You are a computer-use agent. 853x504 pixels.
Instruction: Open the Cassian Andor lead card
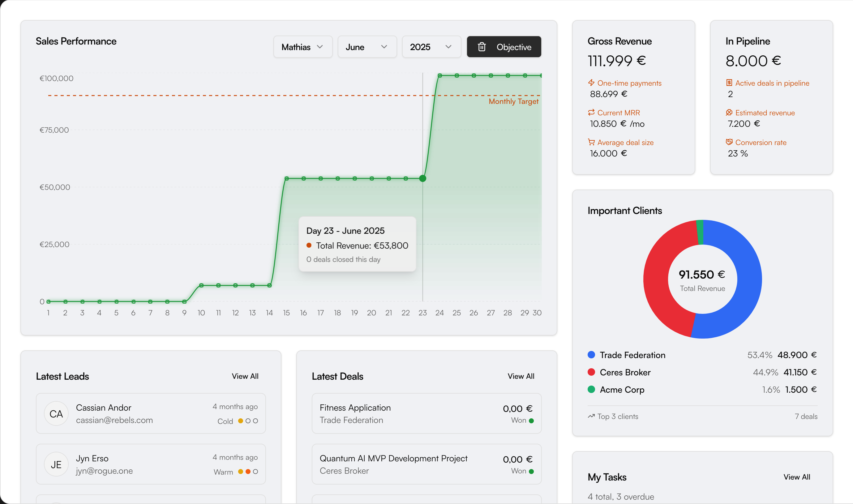click(x=151, y=413)
